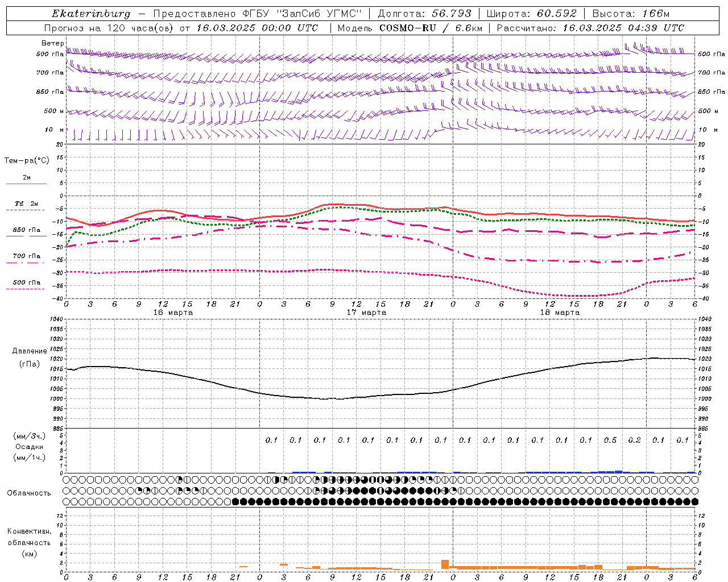728x582 pixels.
Task: Click the (гПа) unit label under Давление
Action: point(30,364)
